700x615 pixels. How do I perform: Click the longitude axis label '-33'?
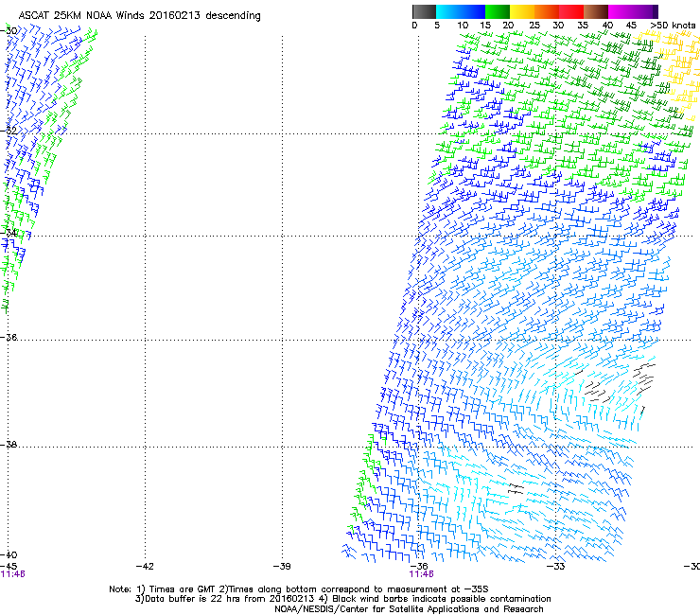(x=555, y=566)
